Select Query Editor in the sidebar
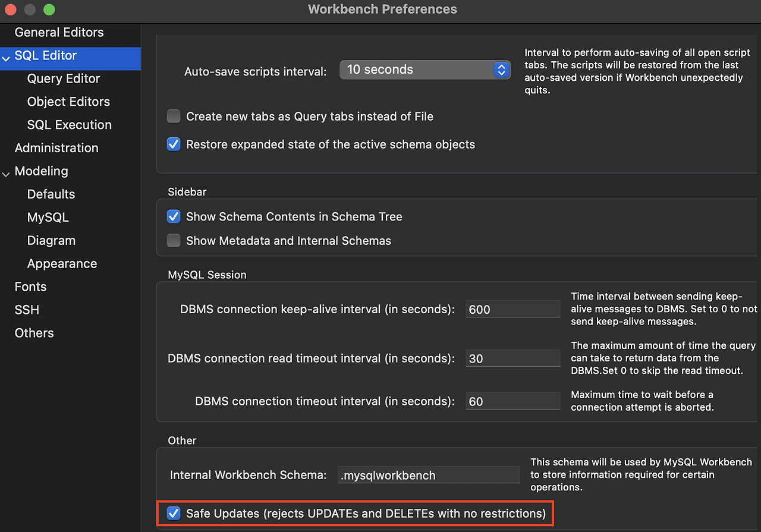 pos(64,78)
